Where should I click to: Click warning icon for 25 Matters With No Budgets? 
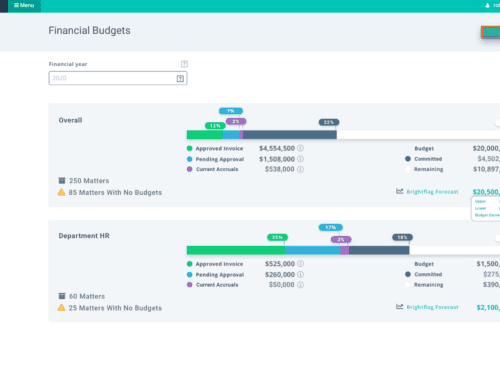click(61, 307)
